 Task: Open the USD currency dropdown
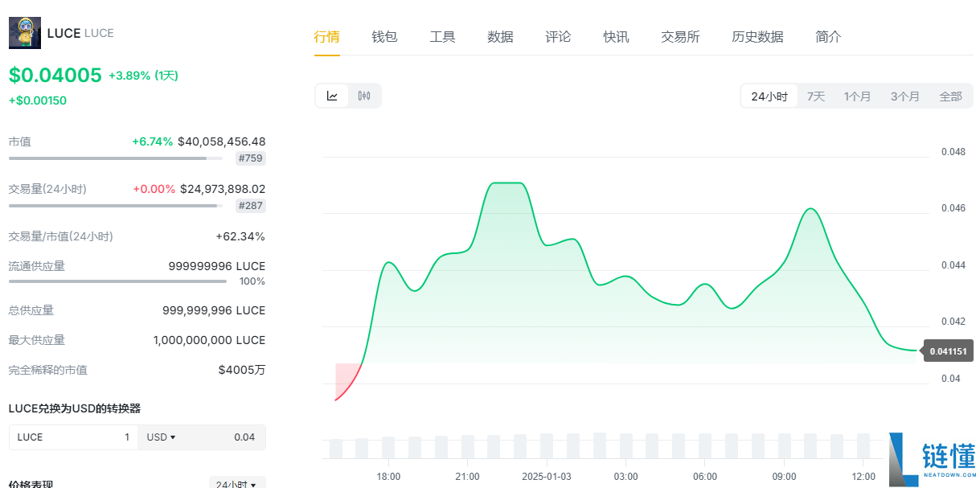coord(161,437)
